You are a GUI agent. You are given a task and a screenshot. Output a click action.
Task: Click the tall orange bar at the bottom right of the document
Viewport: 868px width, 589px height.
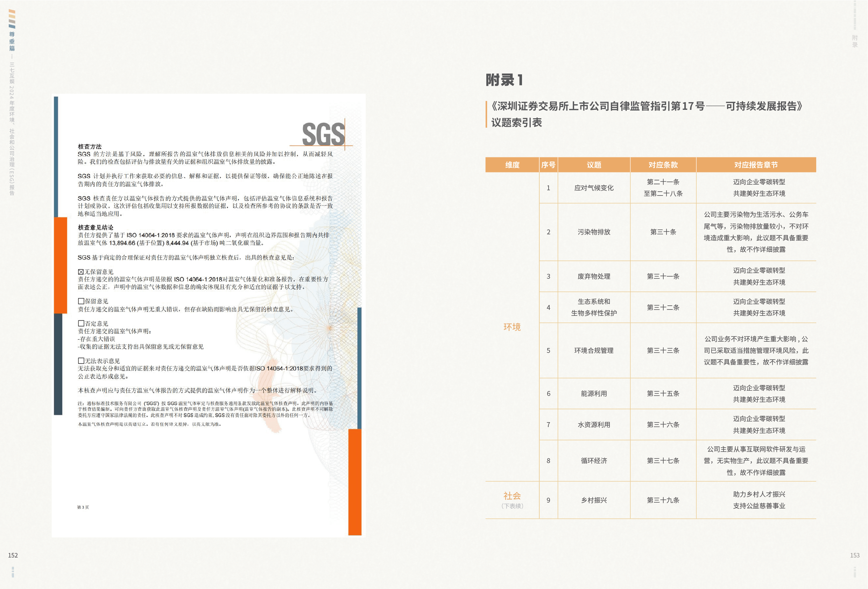tap(355, 482)
